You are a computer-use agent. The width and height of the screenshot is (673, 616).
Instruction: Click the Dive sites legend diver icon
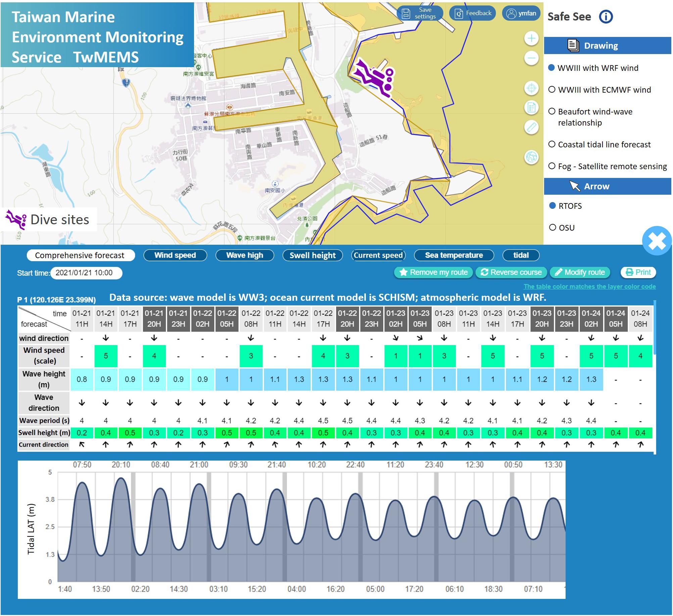(x=16, y=220)
